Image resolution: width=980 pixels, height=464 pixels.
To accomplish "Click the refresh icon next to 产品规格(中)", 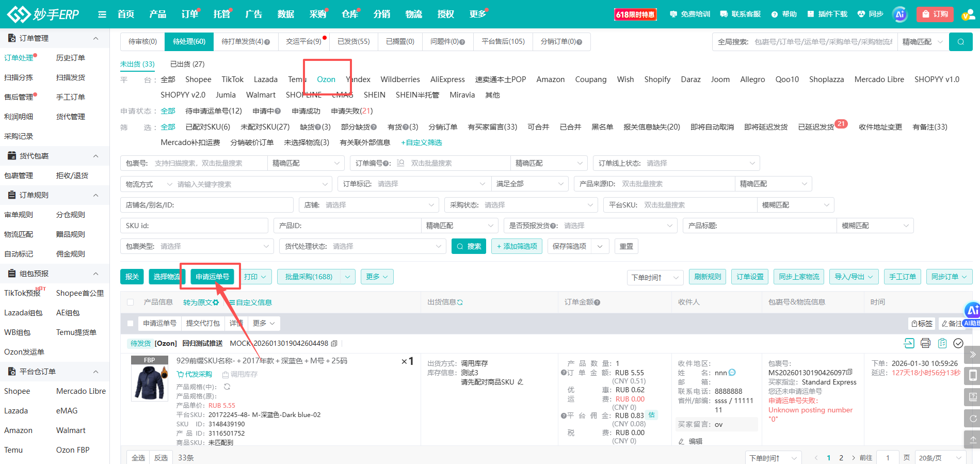I will coord(227,387).
